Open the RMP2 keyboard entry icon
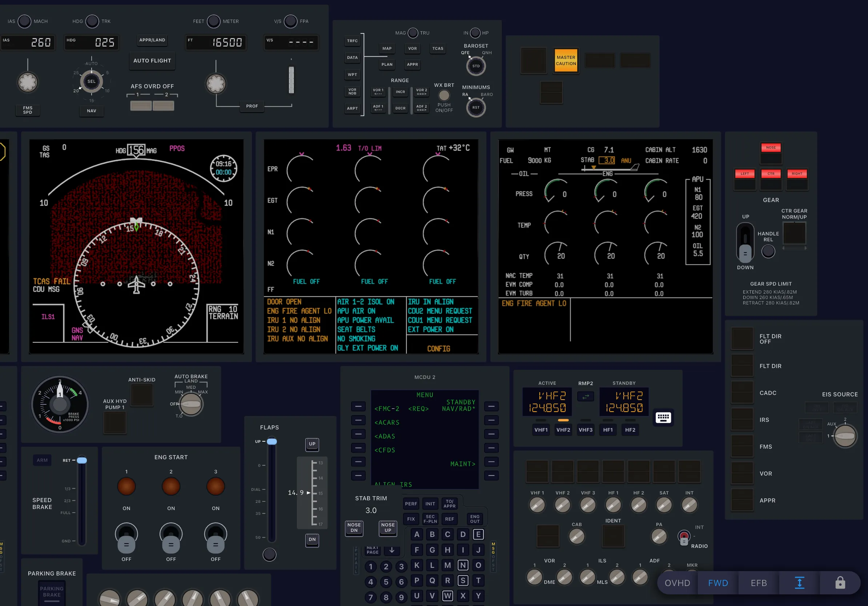 tap(663, 417)
